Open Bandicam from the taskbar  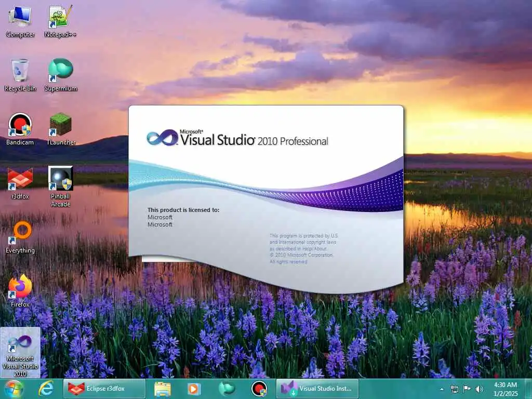[259, 389]
